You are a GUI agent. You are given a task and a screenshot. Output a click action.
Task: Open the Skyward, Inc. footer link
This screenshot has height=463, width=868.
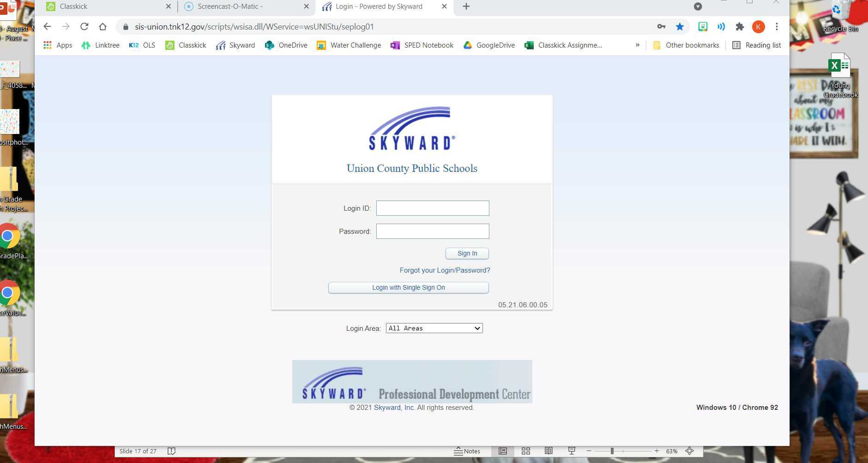pos(394,408)
